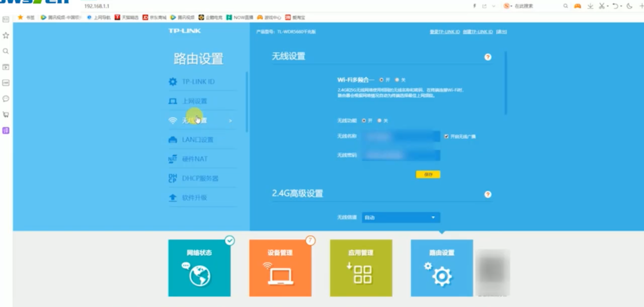The width and height of the screenshot is (644, 307).
Task: Click the shopping cart sidebar icon
Action: coord(6,115)
